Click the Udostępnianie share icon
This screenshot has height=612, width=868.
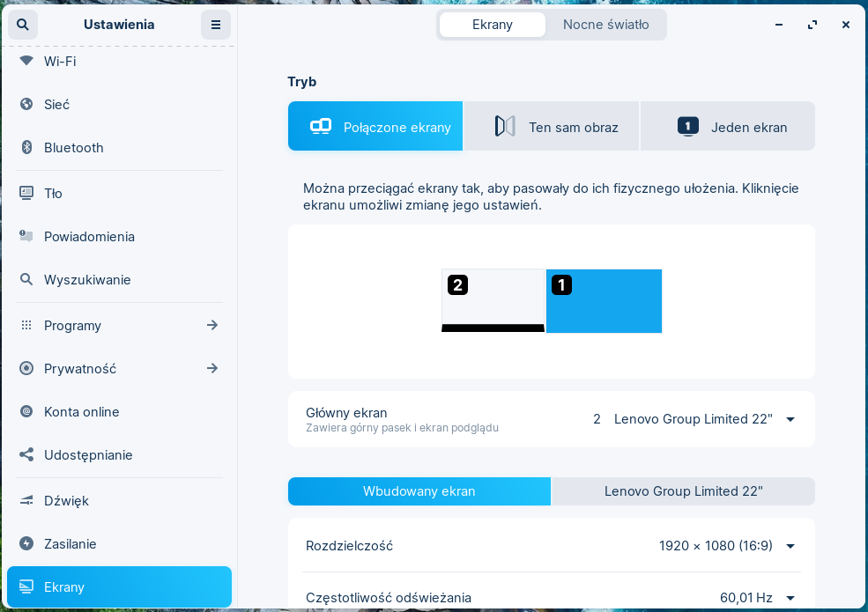(x=26, y=455)
